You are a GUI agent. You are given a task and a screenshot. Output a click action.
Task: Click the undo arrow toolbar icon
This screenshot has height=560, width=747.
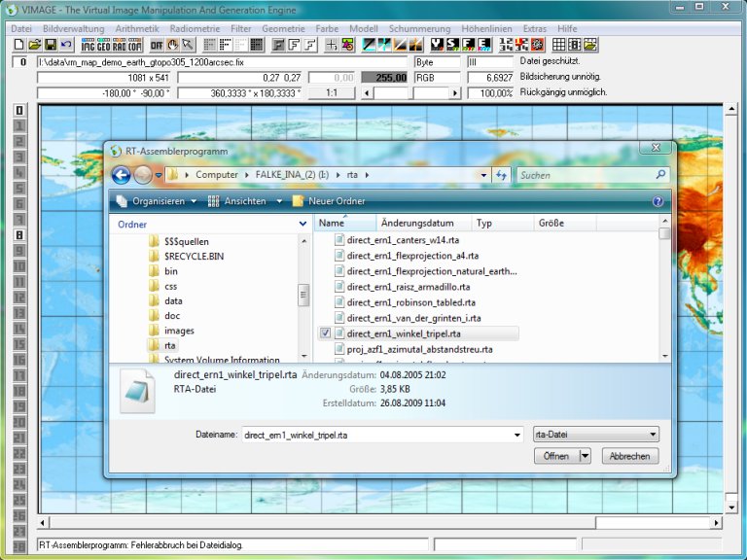pos(66,45)
